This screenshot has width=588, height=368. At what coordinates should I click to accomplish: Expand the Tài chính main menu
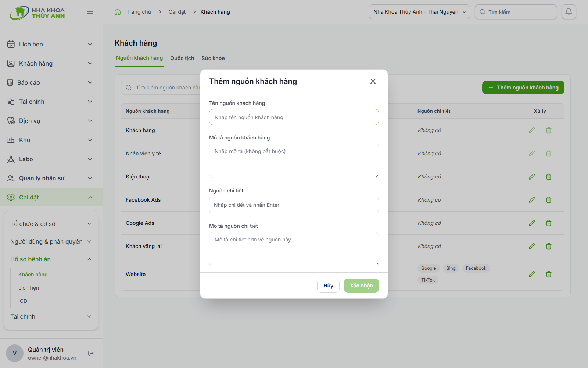point(51,102)
